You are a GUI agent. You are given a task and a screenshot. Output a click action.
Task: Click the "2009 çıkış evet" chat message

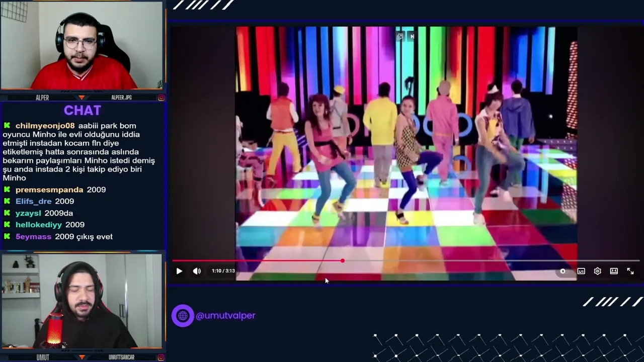[x=84, y=236]
